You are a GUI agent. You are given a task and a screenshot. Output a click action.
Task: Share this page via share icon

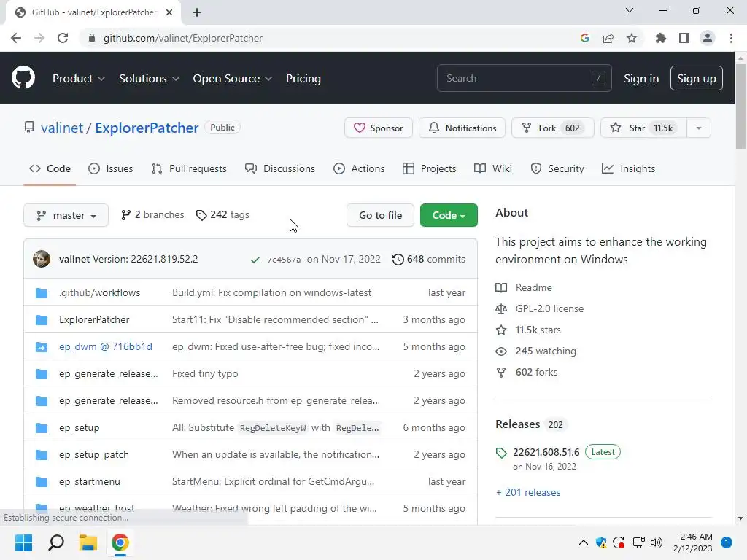608,38
